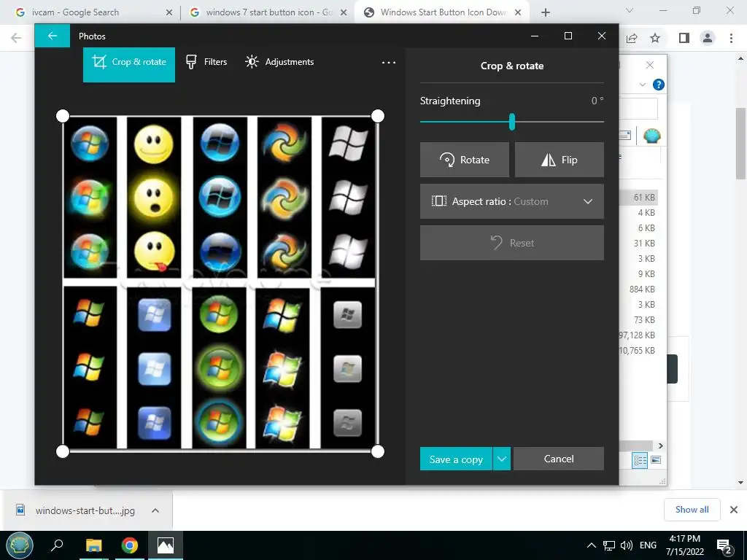
Task: Select the Photos app in the taskbar
Action: coord(166,545)
